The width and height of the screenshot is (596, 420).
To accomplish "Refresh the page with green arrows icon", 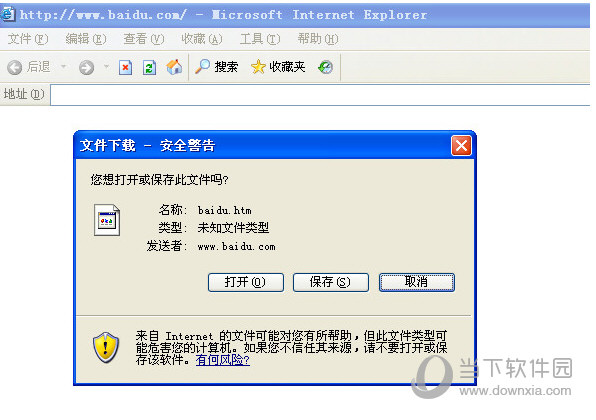I will [x=149, y=68].
